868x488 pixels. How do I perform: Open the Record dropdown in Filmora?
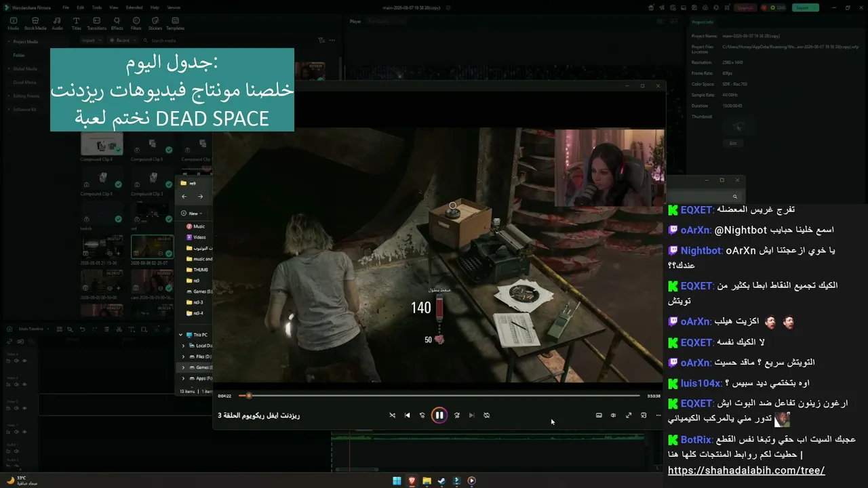124,41
